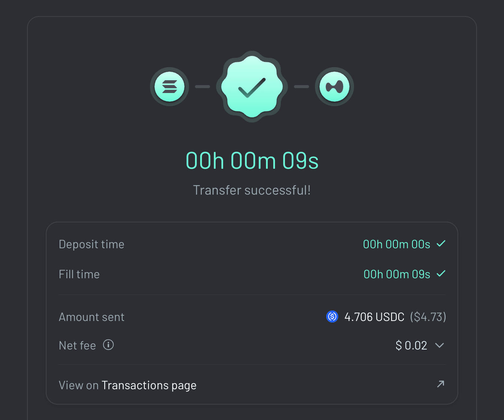Viewport: 504px width, 420px height.
Task: Click the Deposit time checkmark
Action: 441,243
